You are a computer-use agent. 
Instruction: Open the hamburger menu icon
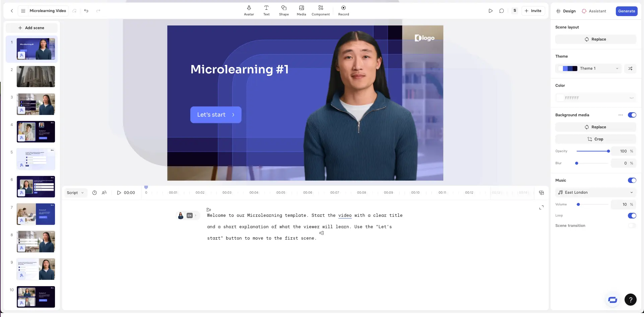(x=23, y=11)
